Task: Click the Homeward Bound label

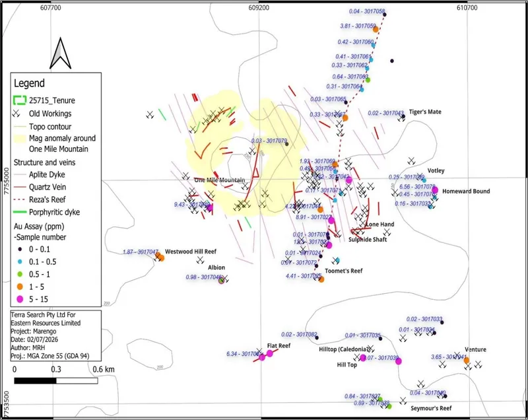Action: pos(466,192)
